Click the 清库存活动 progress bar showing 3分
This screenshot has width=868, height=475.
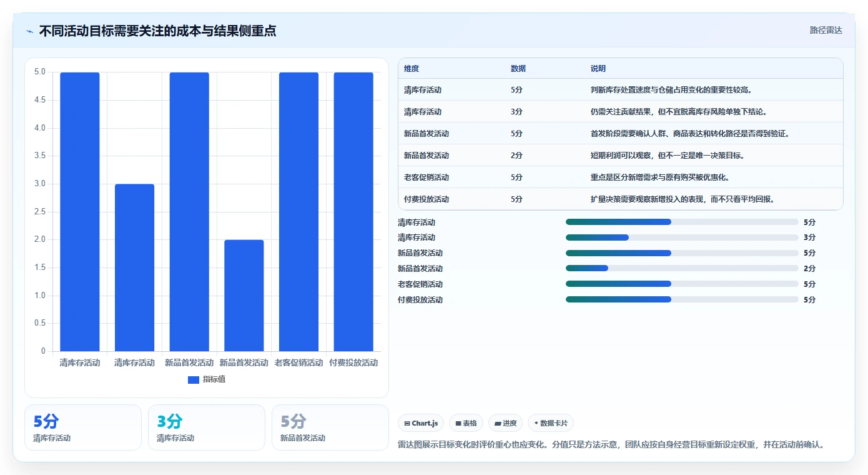[682, 237]
